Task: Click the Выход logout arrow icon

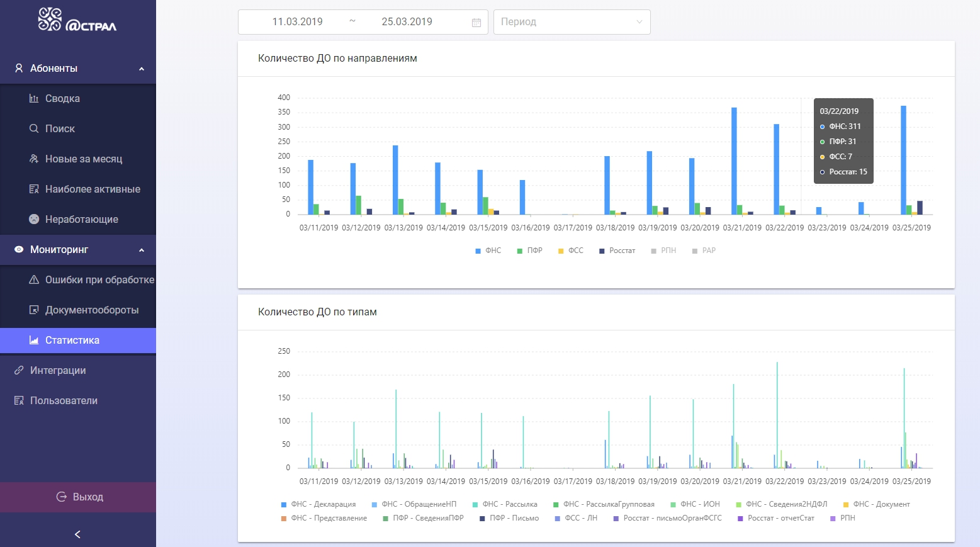Action: click(62, 497)
